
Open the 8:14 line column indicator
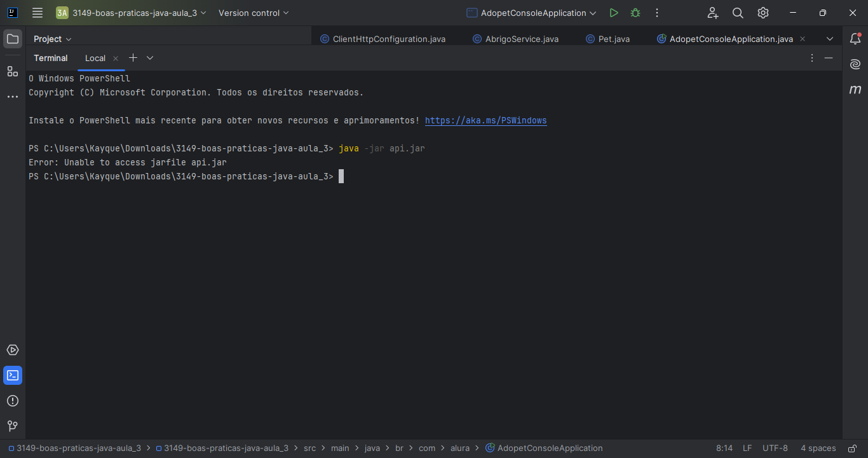click(x=724, y=448)
